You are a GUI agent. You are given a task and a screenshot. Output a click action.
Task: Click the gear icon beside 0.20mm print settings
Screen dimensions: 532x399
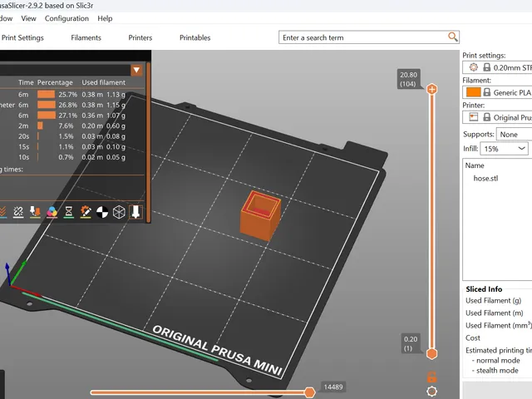click(x=474, y=67)
